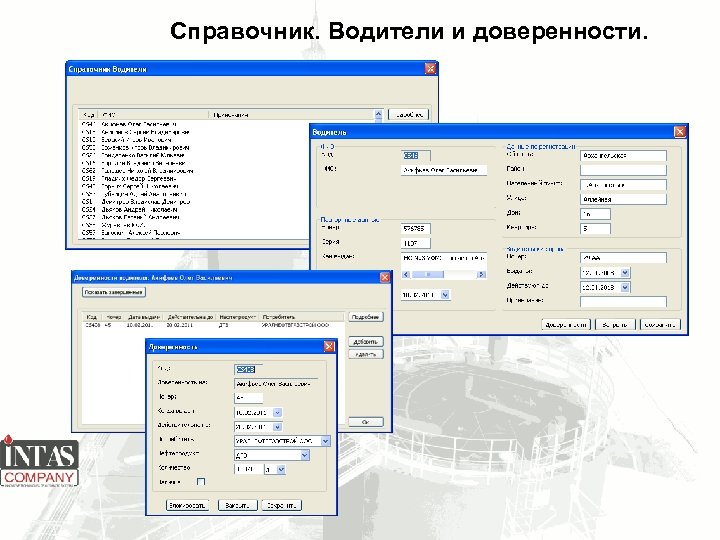This screenshot has width=720, height=540.
Task: Click the horizontal scrollbar thumb under Кем выдан
Action: click(428, 275)
